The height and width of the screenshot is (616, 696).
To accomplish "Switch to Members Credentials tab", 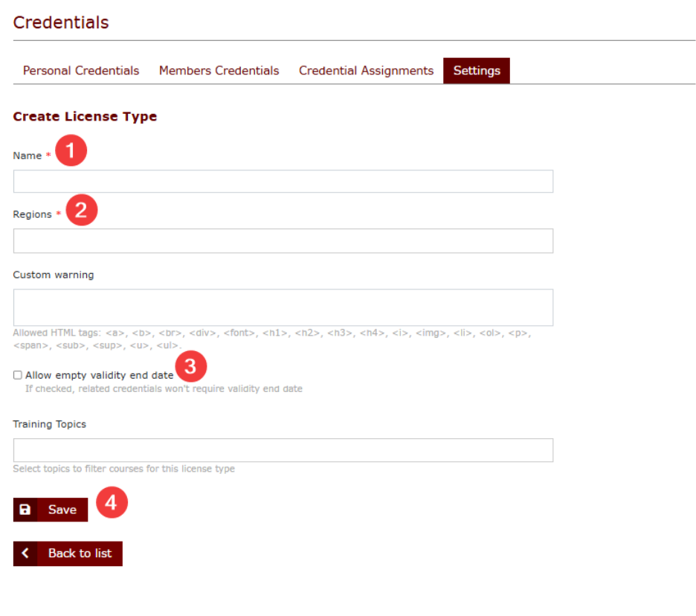I will click(x=219, y=71).
